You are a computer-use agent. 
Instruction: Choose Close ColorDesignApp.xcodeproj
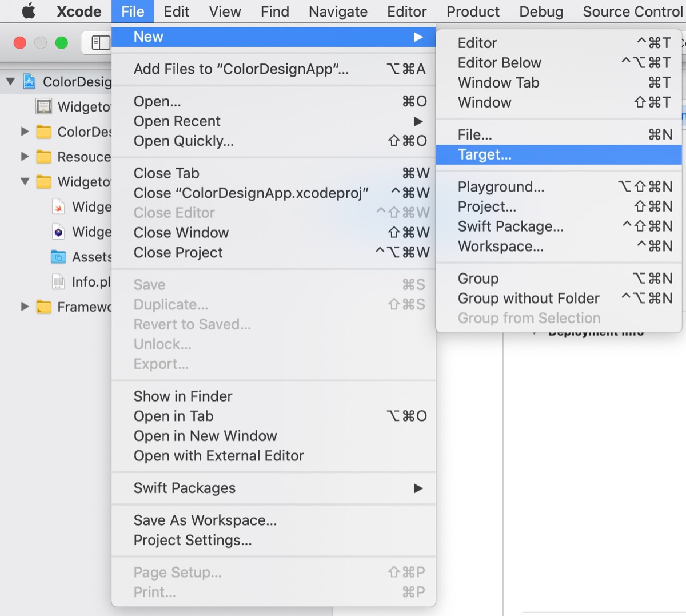[x=274, y=193]
